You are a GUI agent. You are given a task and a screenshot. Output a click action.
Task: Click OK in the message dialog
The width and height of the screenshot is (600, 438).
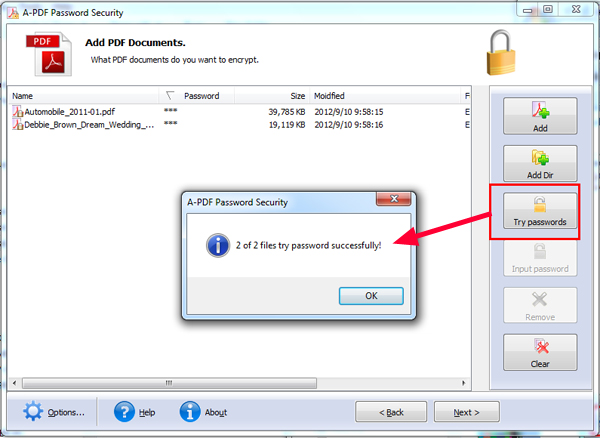(371, 296)
